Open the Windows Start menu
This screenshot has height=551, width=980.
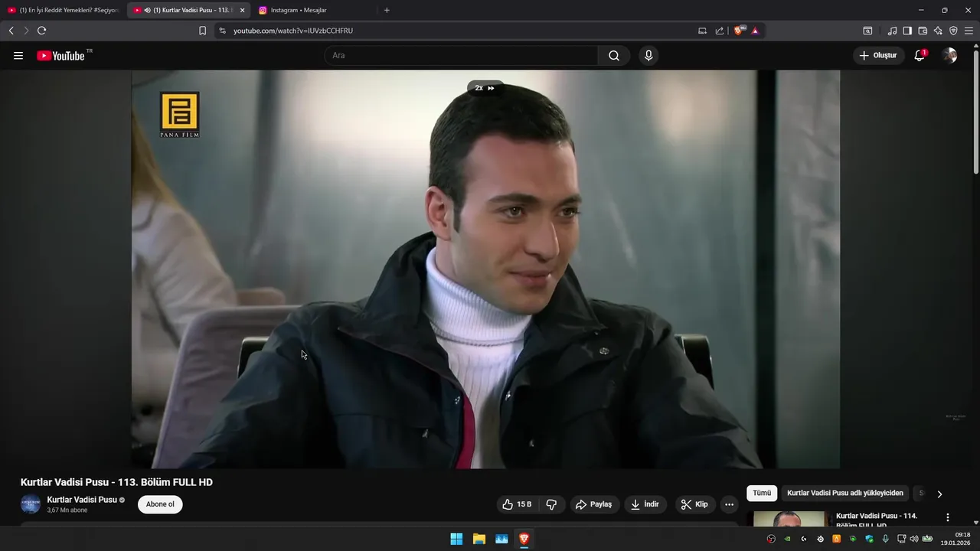tap(456, 539)
